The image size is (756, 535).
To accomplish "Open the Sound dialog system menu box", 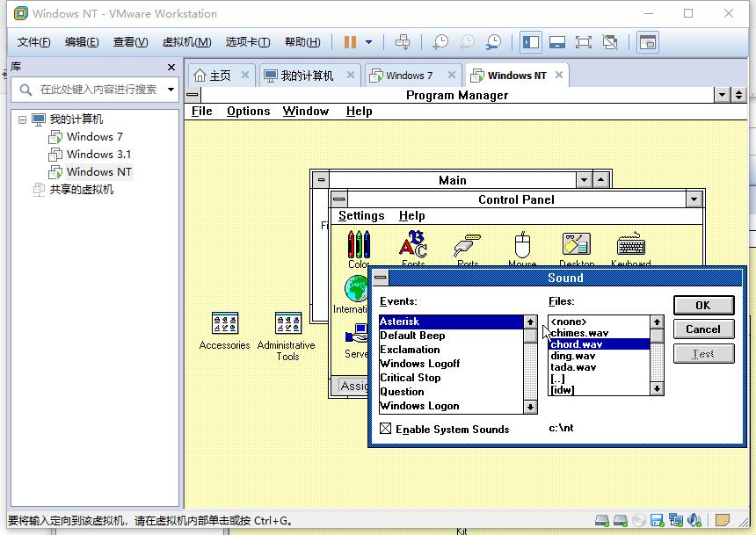I will click(x=381, y=278).
